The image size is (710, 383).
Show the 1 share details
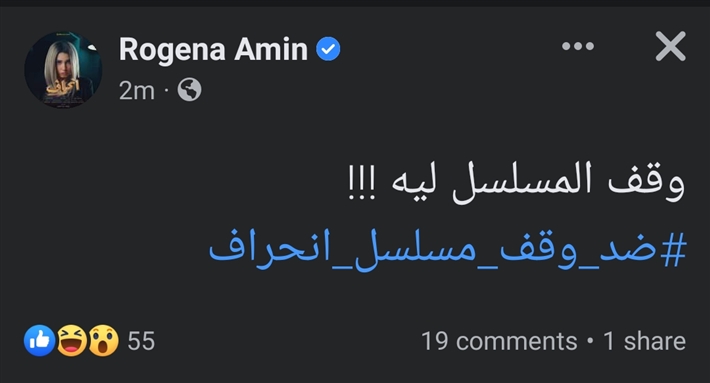pyautogui.click(x=644, y=341)
